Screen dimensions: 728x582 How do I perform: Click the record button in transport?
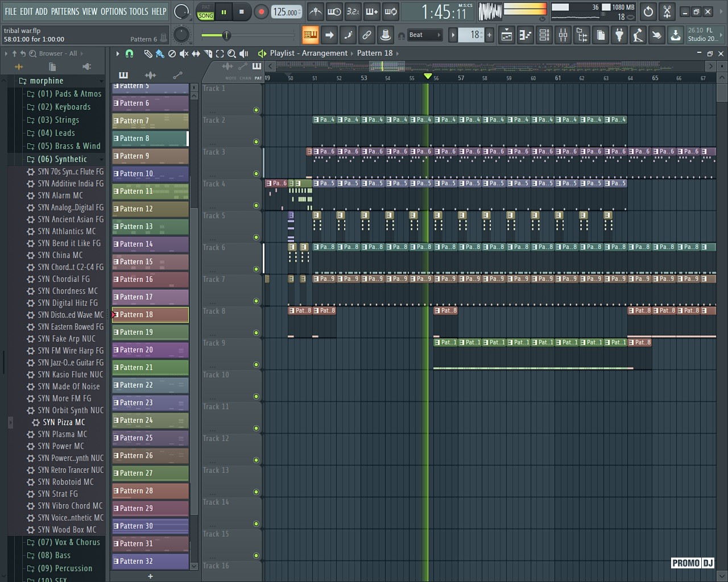[261, 12]
